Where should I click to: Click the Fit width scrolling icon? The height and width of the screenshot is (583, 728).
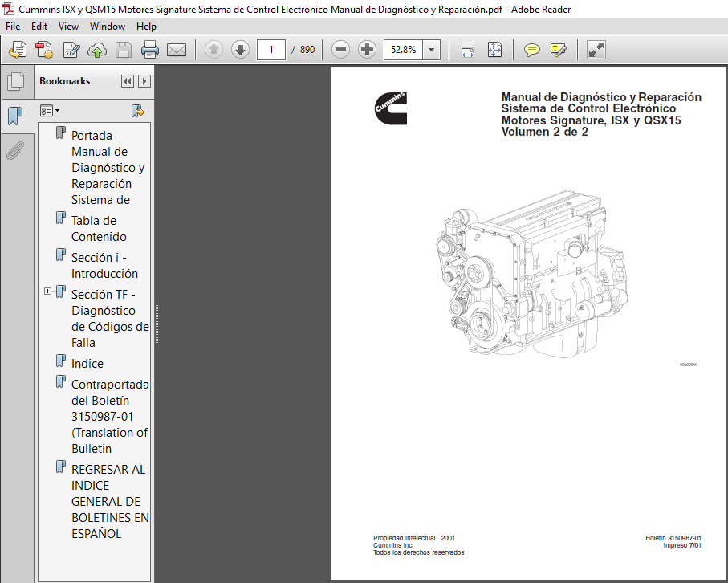coord(467,50)
